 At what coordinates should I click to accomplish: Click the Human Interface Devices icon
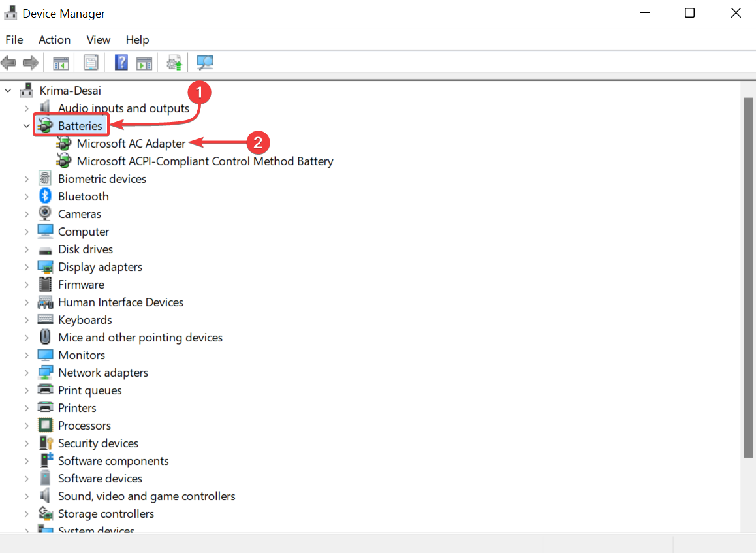pyautogui.click(x=45, y=302)
